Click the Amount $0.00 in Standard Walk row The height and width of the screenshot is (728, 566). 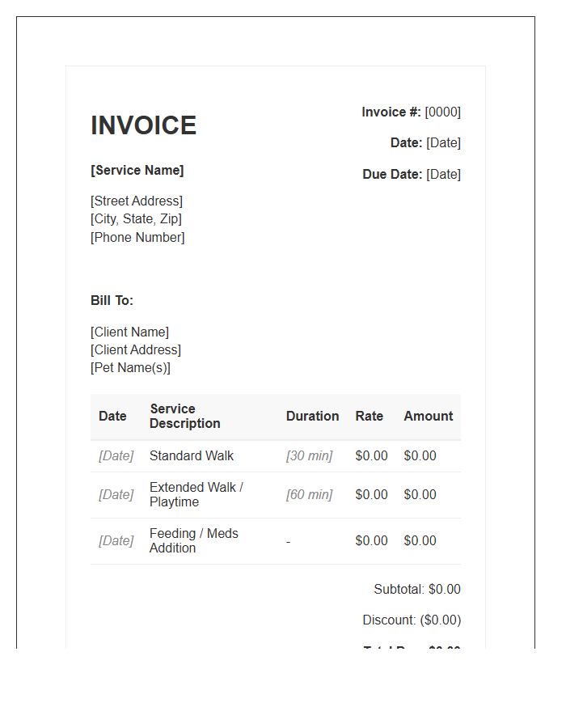click(420, 455)
